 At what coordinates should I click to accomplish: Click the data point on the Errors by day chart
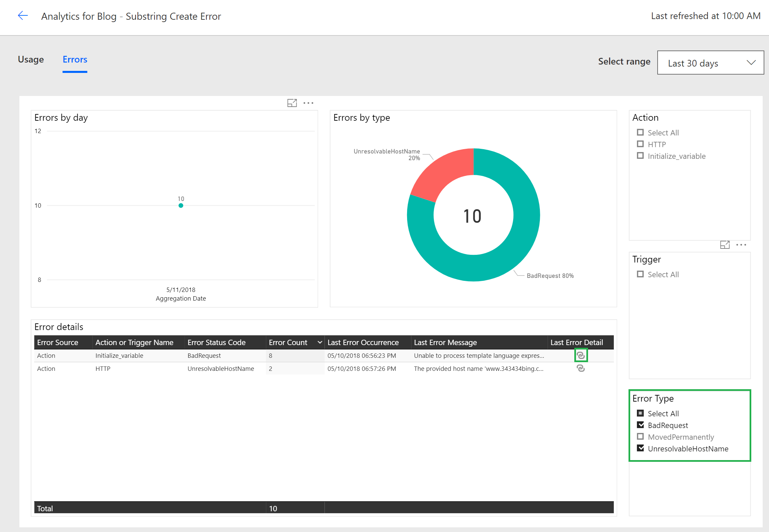pyautogui.click(x=181, y=205)
